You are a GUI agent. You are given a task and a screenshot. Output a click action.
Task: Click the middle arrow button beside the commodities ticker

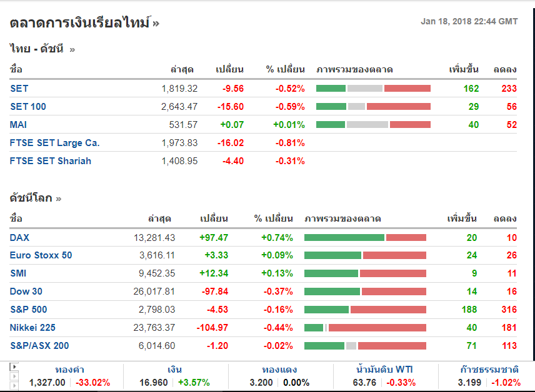click(14, 375)
